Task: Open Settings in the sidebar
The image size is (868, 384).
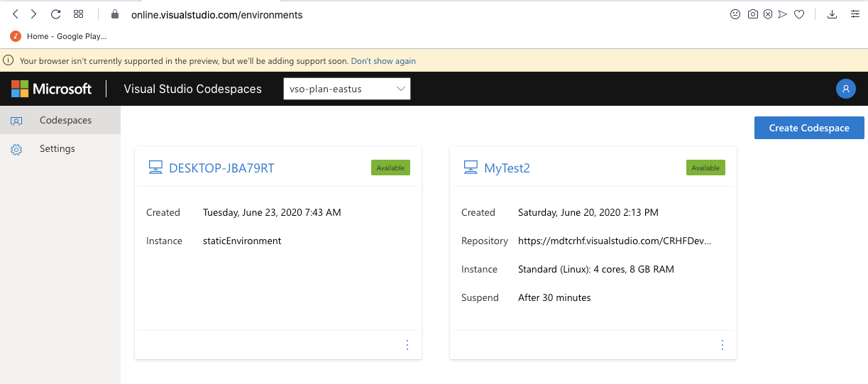Action: coord(60,148)
